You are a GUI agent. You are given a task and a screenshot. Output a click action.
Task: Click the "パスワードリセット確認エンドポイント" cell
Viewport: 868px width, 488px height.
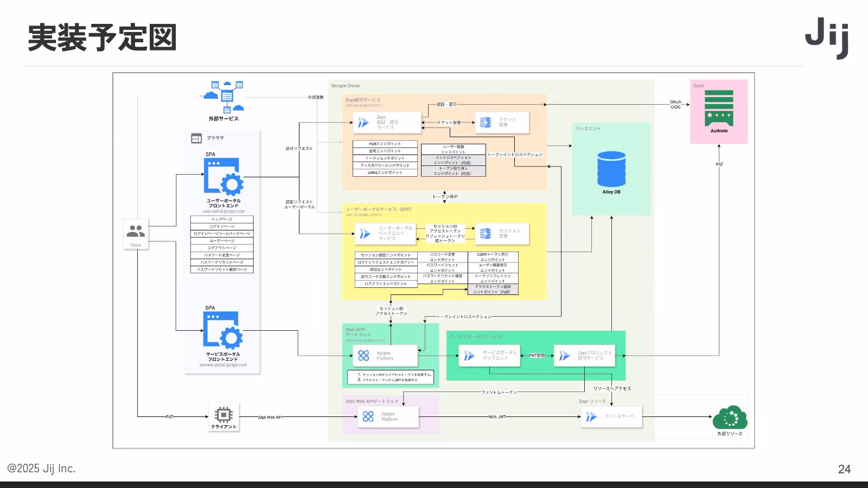point(443,279)
